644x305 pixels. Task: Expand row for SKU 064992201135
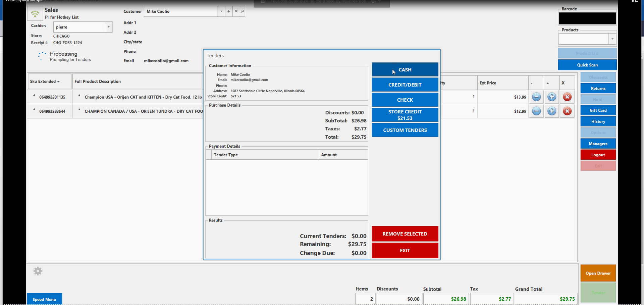(34, 96)
